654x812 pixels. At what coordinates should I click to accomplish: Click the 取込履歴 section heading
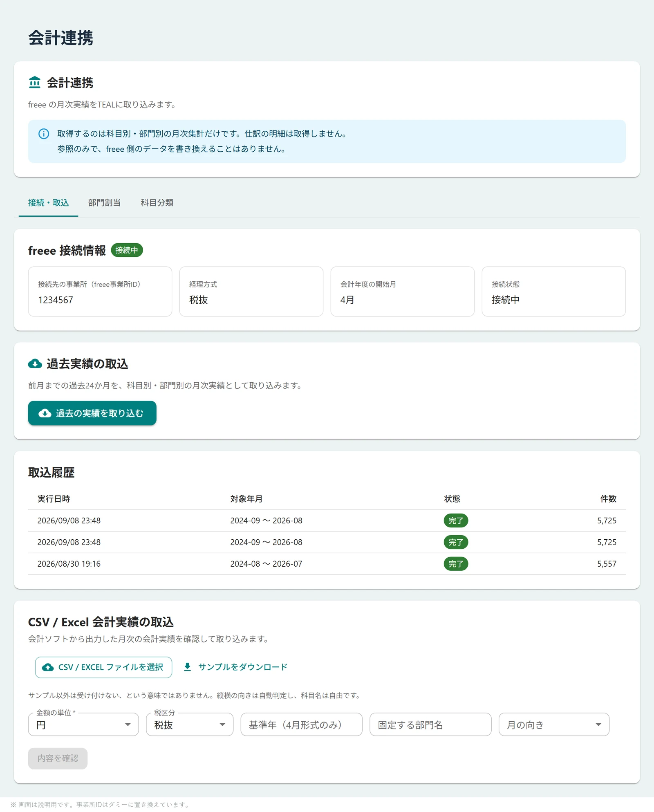coord(51,473)
